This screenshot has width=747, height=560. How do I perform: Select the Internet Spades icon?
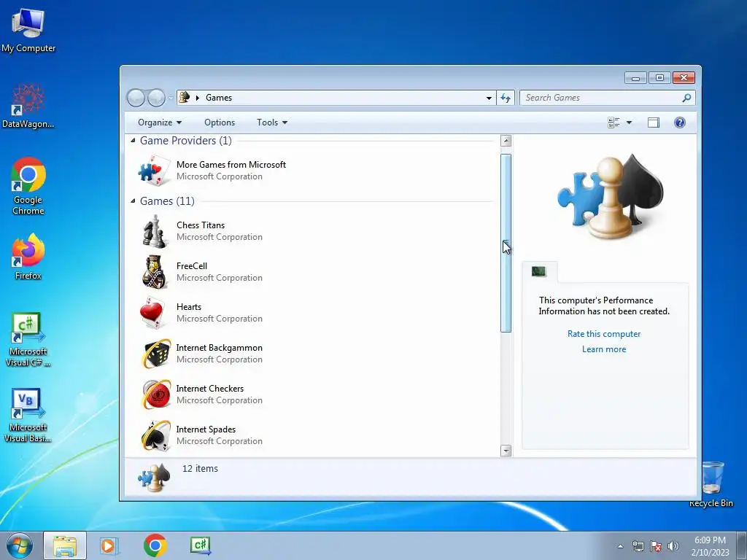(156, 435)
